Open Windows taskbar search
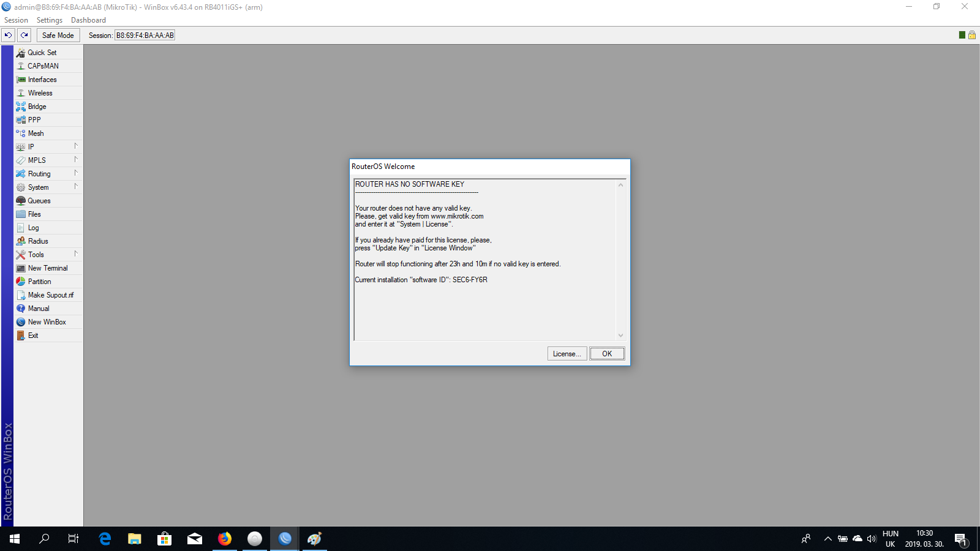 44,539
